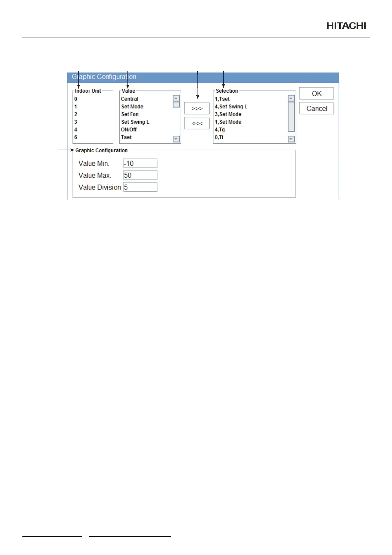The width and height of the screenshot is (392, 555).
Task: Click the Selection list scrollbar thumb
Action: (x=291, y=117)
